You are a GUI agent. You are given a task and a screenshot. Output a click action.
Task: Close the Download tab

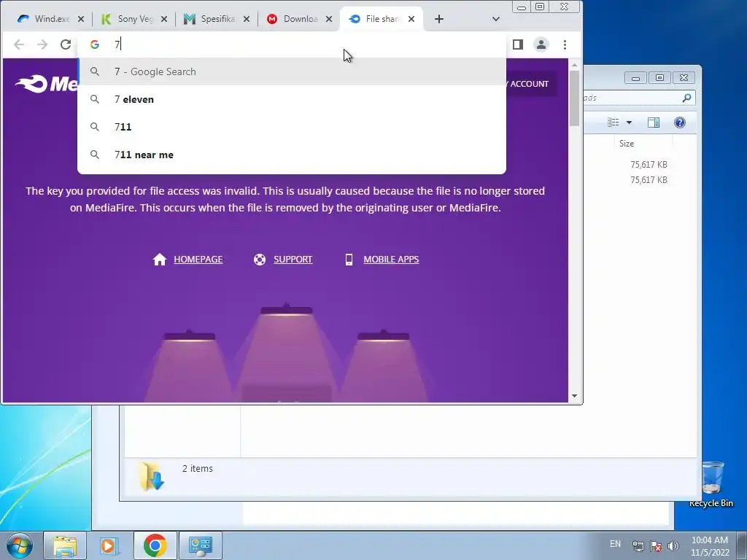[329, 19]
